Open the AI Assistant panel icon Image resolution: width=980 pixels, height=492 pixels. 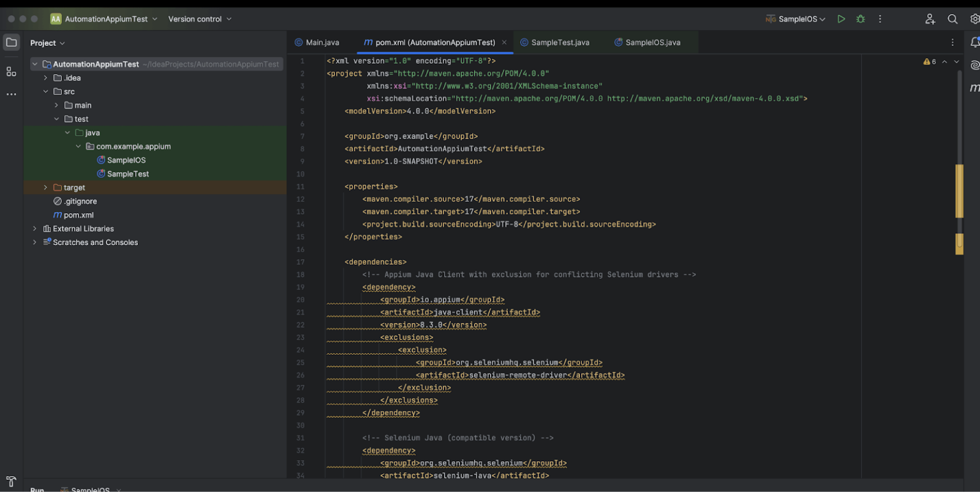pos(974,64)
